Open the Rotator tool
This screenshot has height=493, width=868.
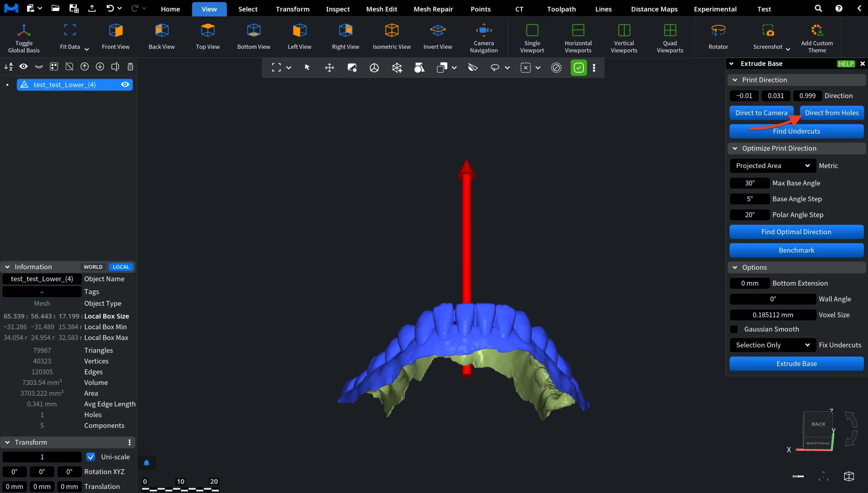[718, 36]
